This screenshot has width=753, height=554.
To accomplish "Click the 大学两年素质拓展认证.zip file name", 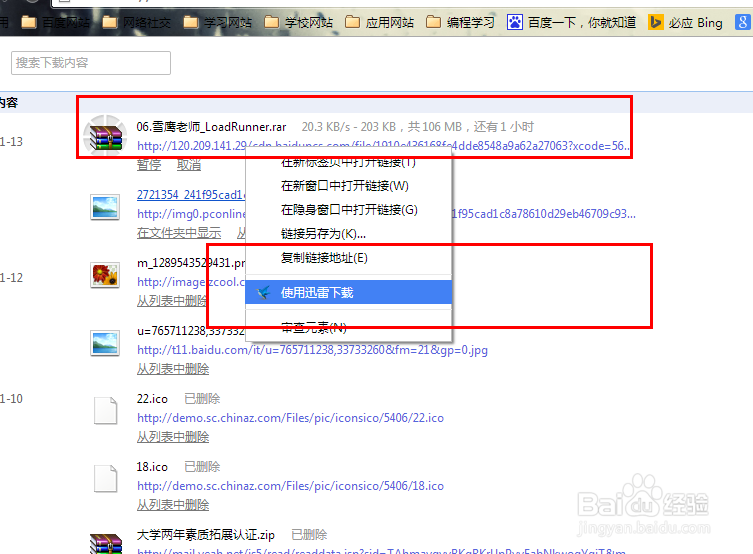I will [x=206, y=535].
